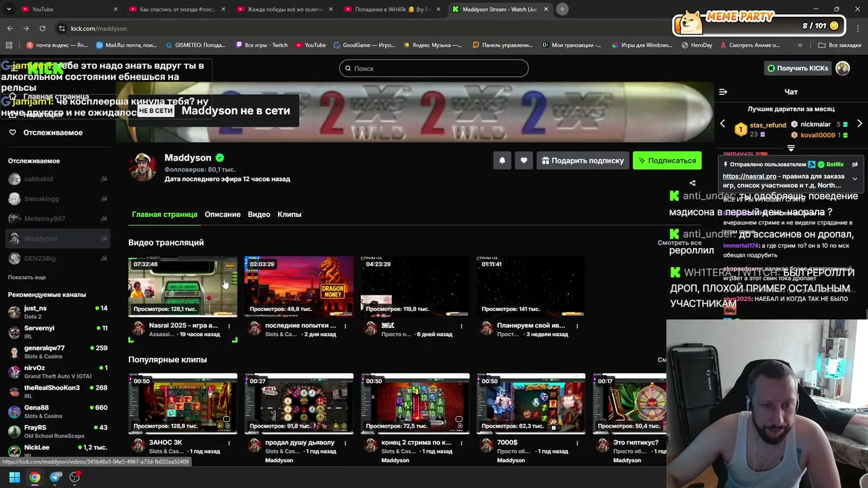Open the https://nasral.pro link in the pinned message
Viewport: 868px width, 488px height.
(749, 176)
